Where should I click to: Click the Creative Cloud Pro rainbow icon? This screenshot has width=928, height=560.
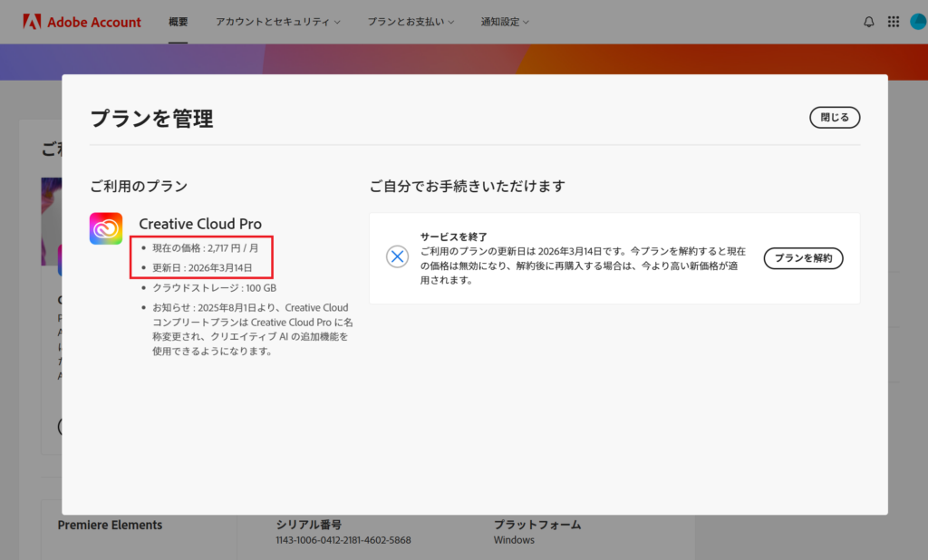[x=106, y=228]
